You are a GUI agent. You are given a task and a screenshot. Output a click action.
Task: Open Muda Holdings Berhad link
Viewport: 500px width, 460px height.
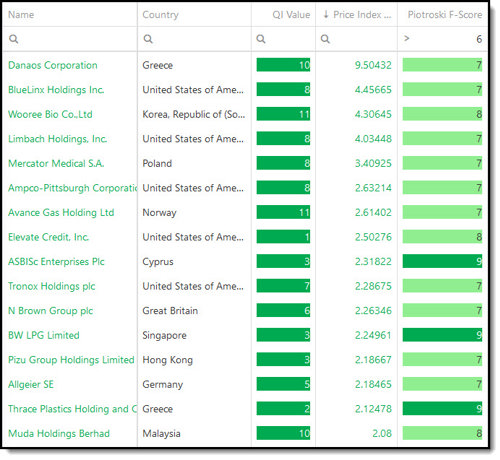click(x=59, y=433)
